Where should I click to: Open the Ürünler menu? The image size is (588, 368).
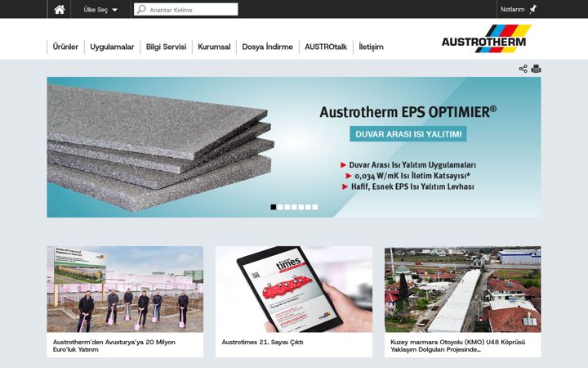(x=65, y=47)
